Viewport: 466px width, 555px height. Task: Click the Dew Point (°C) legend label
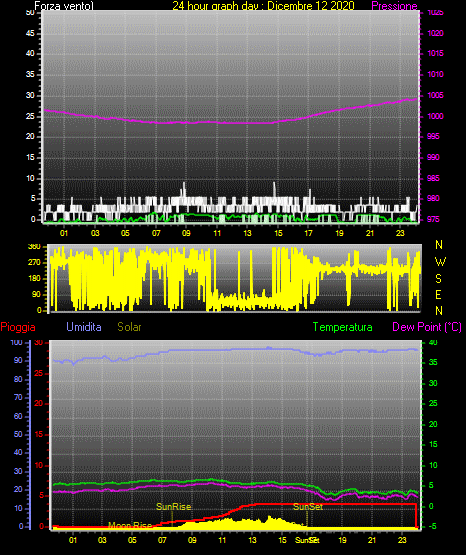pos(427,327)
